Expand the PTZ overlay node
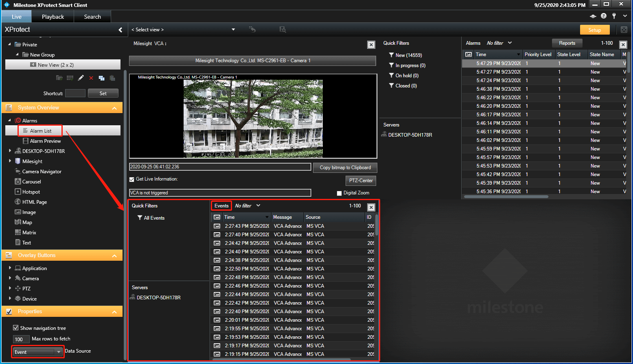The width and height of the screenshot is (633, 364). [x=10, y=288]
